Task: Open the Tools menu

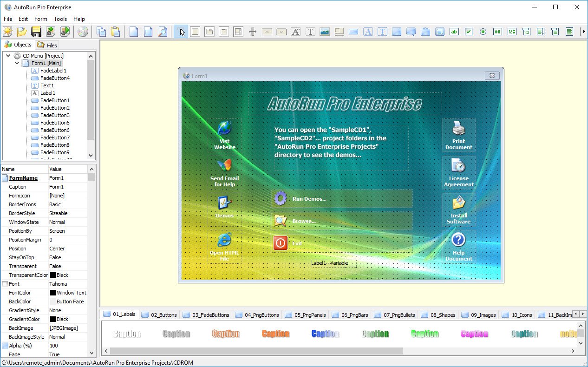Action: (x=60, y=19)
